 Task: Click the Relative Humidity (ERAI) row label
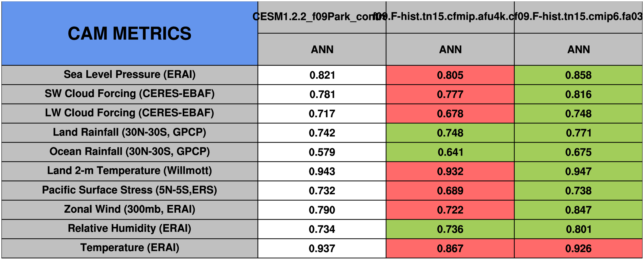coord(130,228)
